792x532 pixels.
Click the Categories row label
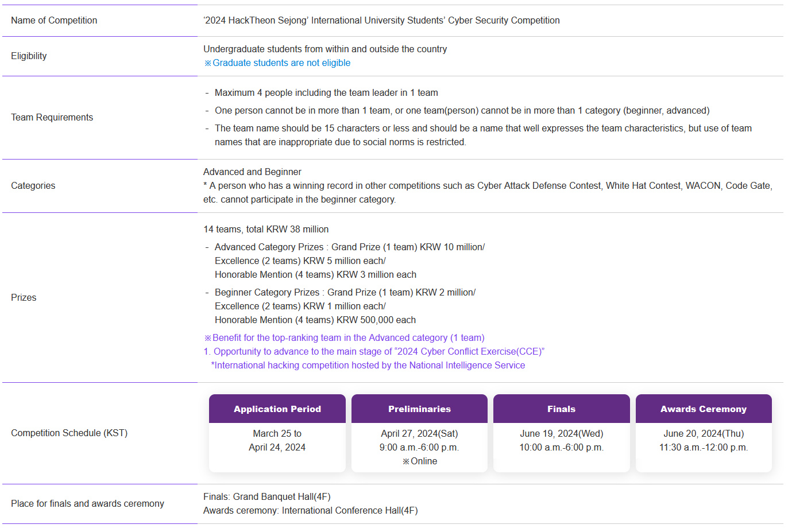[33, 185]
